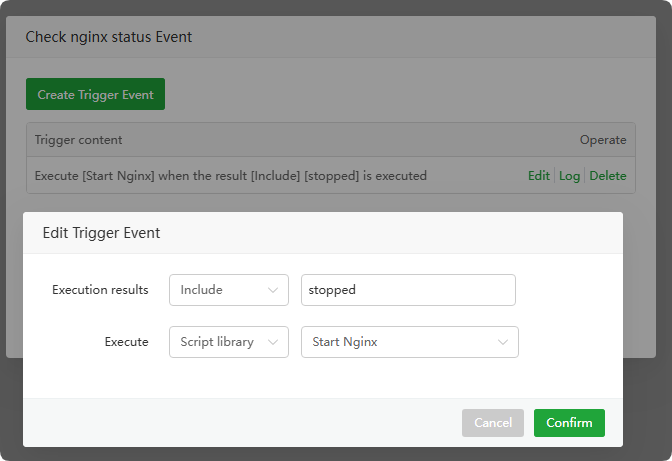This screenshot has width=672, height=461.
Task: Open Log for the trigger event
Action: 569,176
